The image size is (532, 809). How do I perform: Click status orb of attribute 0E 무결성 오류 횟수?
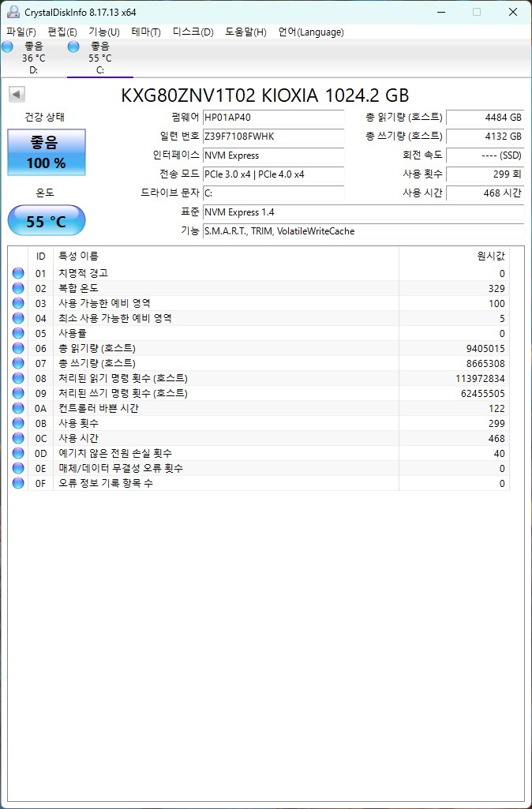pos(18,468)
